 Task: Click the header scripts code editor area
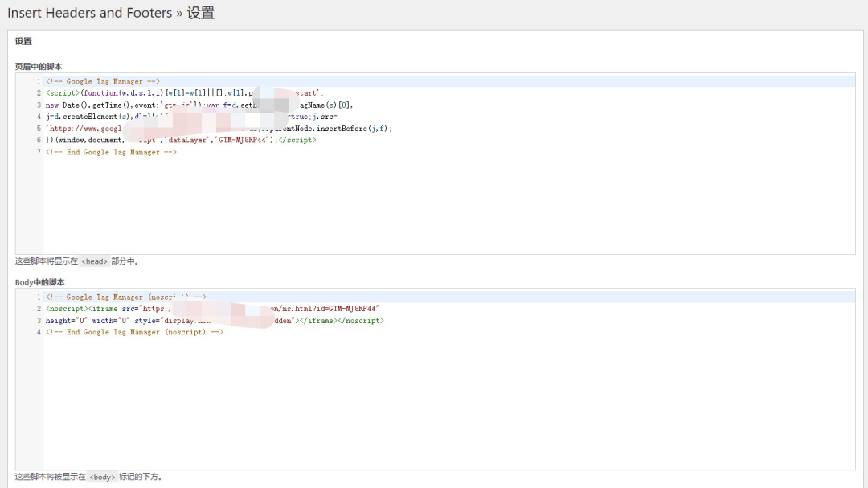tap(435, 163)
